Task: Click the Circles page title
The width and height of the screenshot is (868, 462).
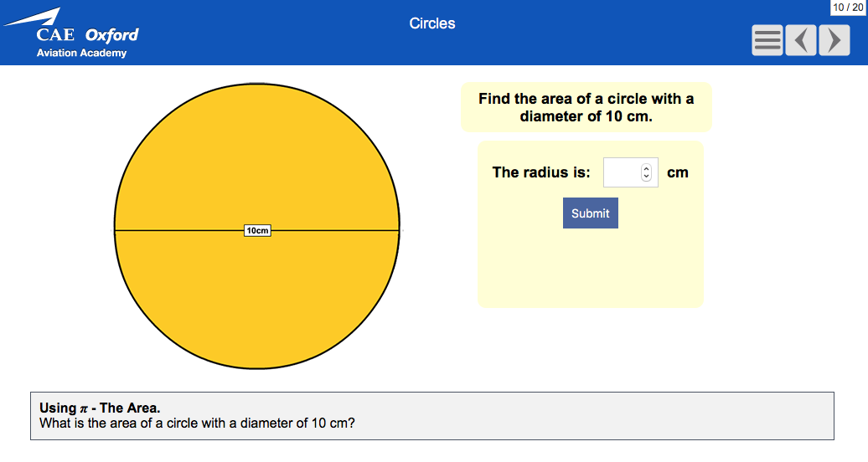Action: 432,23
